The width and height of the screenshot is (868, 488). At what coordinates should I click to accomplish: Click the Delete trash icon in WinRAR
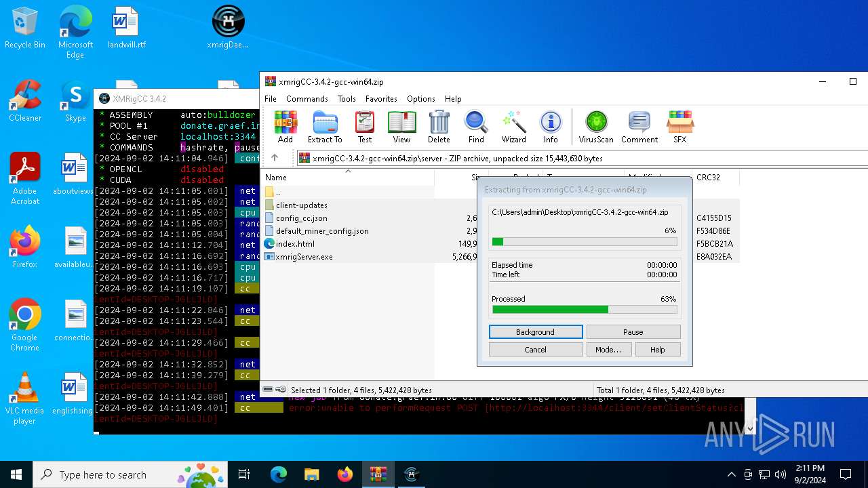[439, 127]
